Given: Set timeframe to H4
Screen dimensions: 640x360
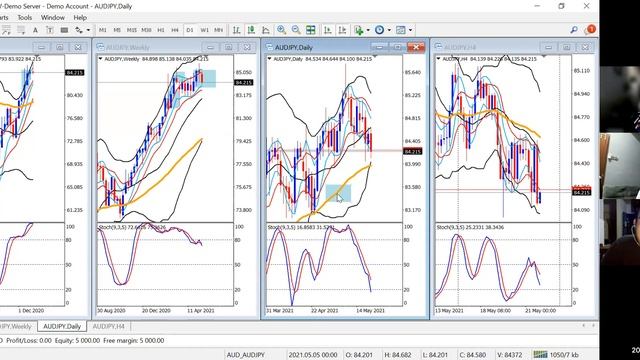Looking at the screenshot, I should (175, 30).
